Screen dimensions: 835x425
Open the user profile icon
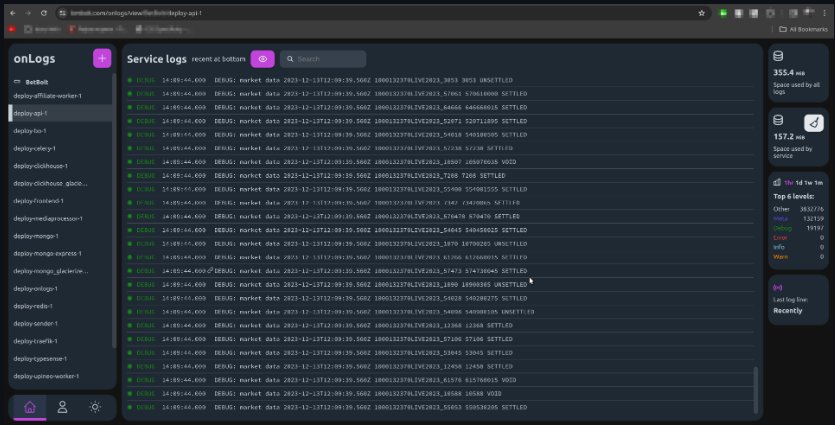pos(62,407)
